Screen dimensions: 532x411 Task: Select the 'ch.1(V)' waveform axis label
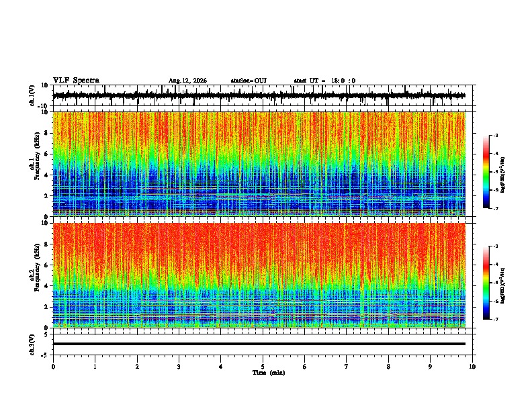[32, 95]
